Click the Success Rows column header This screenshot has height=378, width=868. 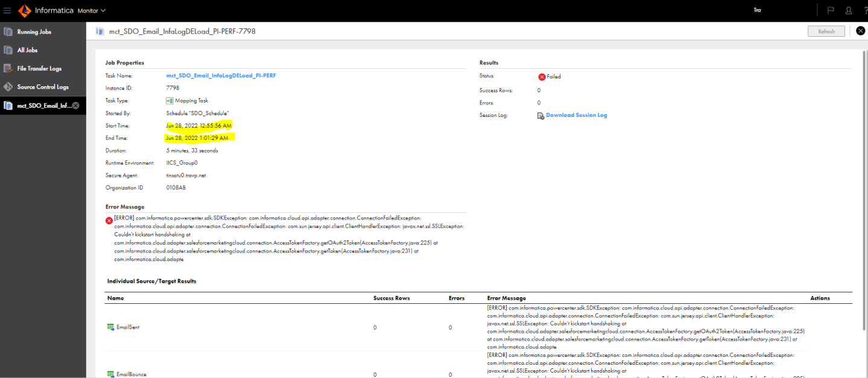[x=391, y=298]
